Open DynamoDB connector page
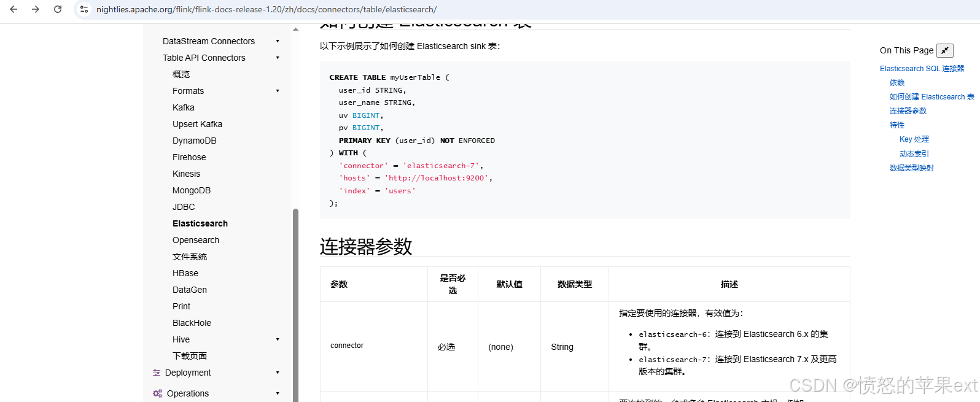Screen dimensions: 980x402 [x=195, y=141]
